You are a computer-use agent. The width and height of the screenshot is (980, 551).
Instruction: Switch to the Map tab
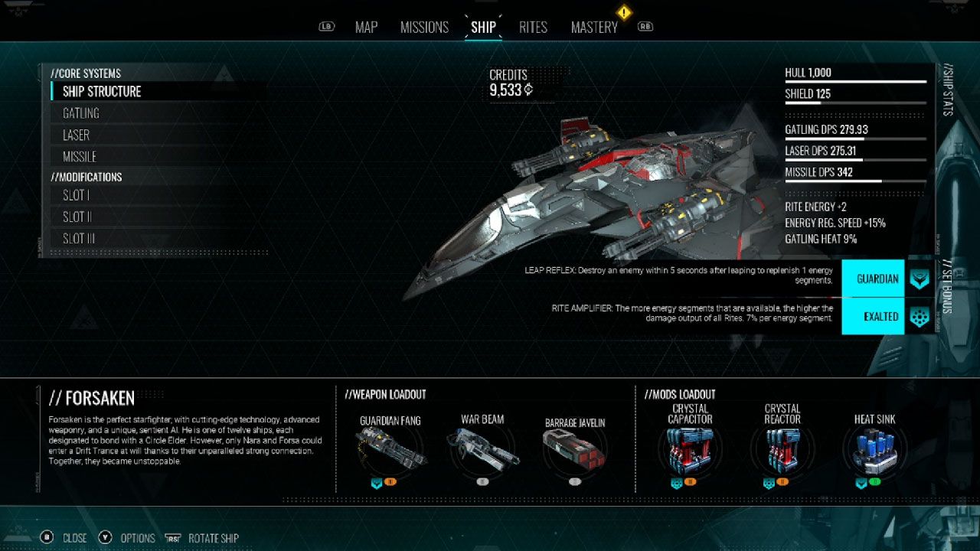[366, 27]
